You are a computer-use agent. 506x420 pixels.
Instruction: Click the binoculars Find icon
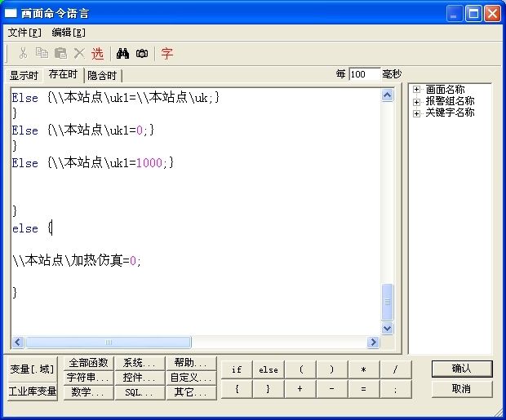coord(122,53)
